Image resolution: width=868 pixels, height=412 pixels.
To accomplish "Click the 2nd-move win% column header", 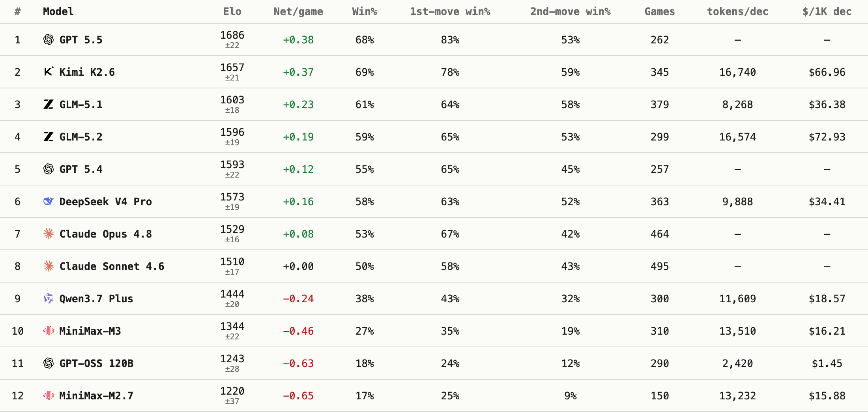I will click(x=571, y=11).
